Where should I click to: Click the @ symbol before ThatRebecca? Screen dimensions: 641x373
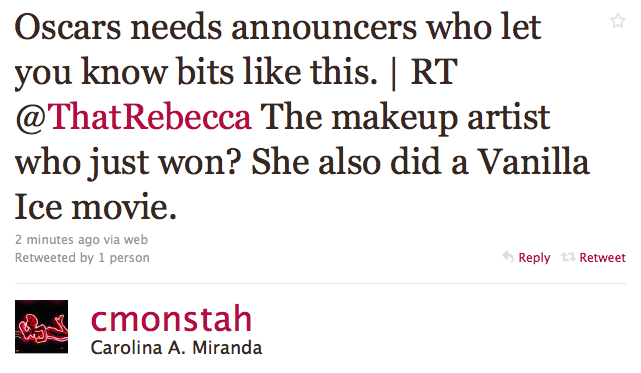coord(31,118)
